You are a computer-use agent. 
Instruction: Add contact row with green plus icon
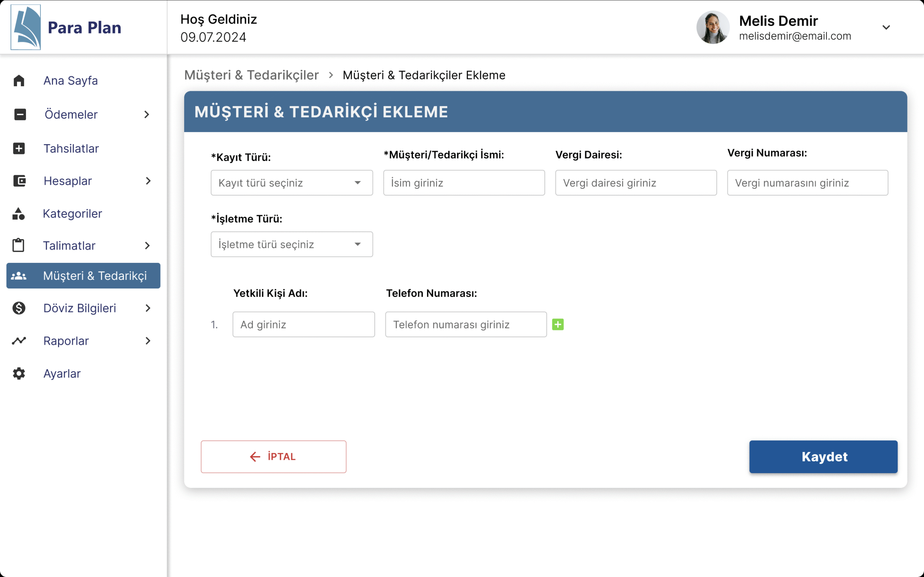558,324
